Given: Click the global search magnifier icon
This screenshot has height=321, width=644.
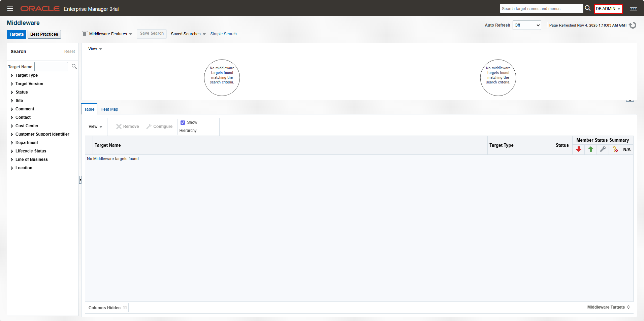Looking at the screenshot, I should [587, 8].
